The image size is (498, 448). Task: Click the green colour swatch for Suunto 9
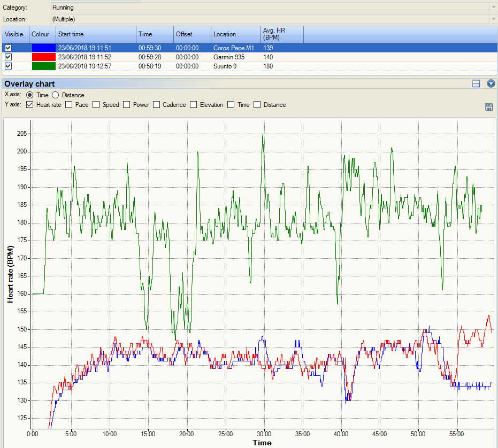point(43,66)
